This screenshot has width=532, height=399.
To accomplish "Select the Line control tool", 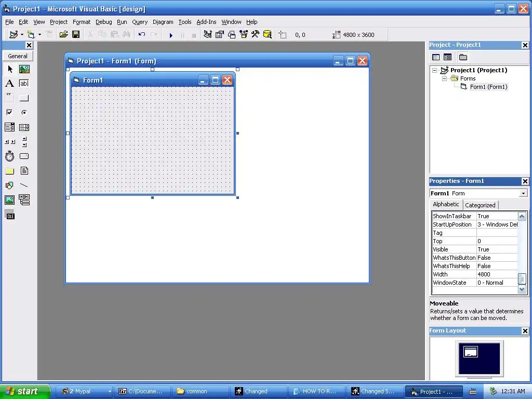I will [x=24, y=185].
